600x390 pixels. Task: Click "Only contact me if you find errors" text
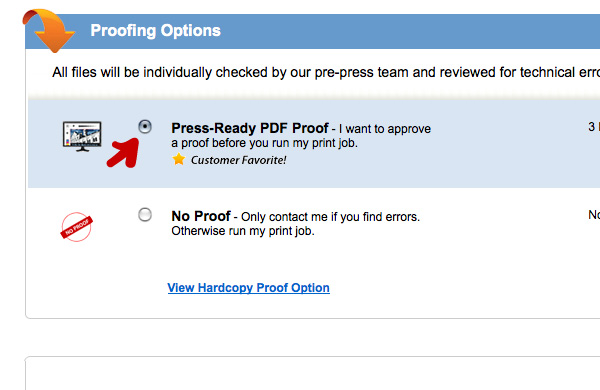click(330, 217)
